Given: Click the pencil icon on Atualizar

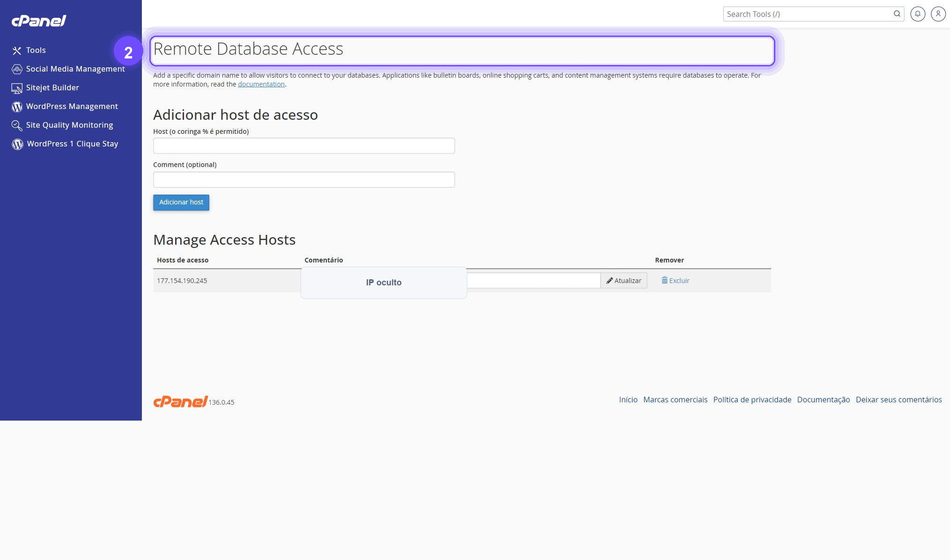Looking at the screenshot, I should coord(609,281).
